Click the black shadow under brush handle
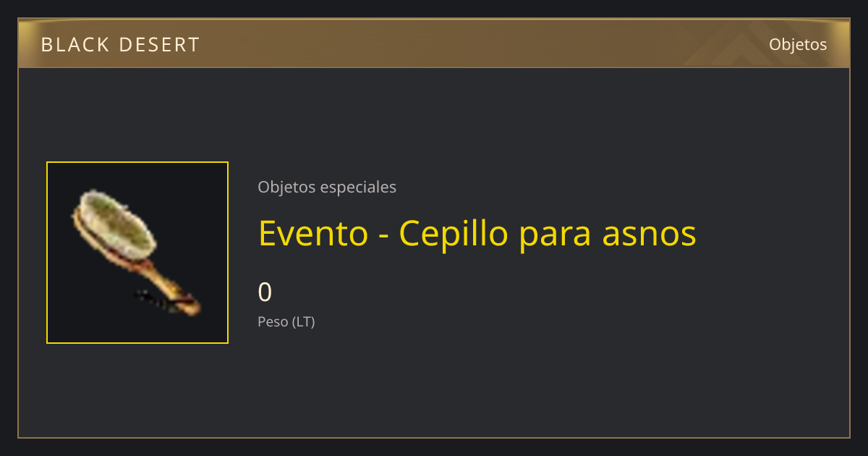Image resolution: width=868 pixels, height=456 pixels. click(x=155, y=300)
